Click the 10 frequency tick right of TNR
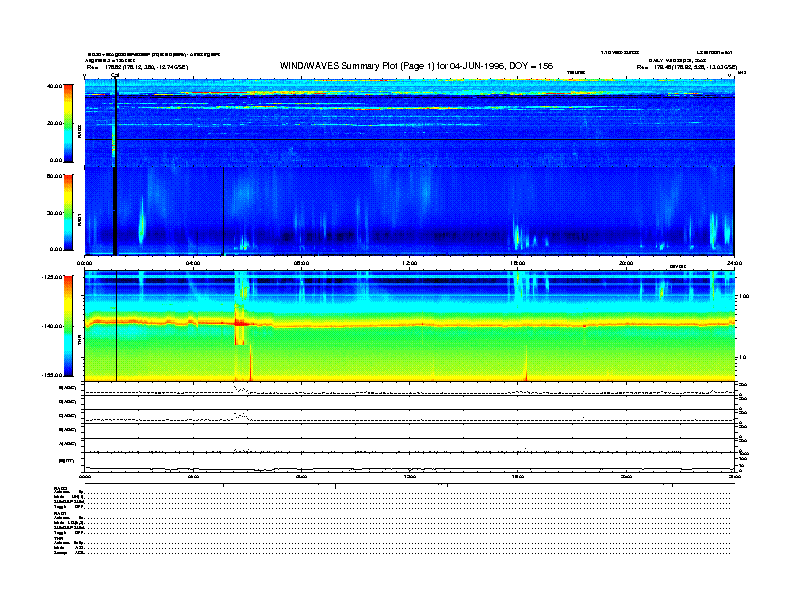Viewport: 792px width, 612px height. [742, 358]
